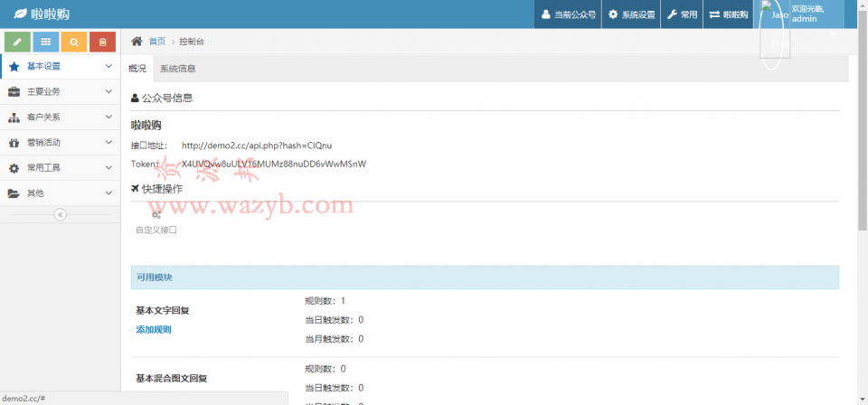Click the briefcase icon beside 主要业务

[14, 92]
